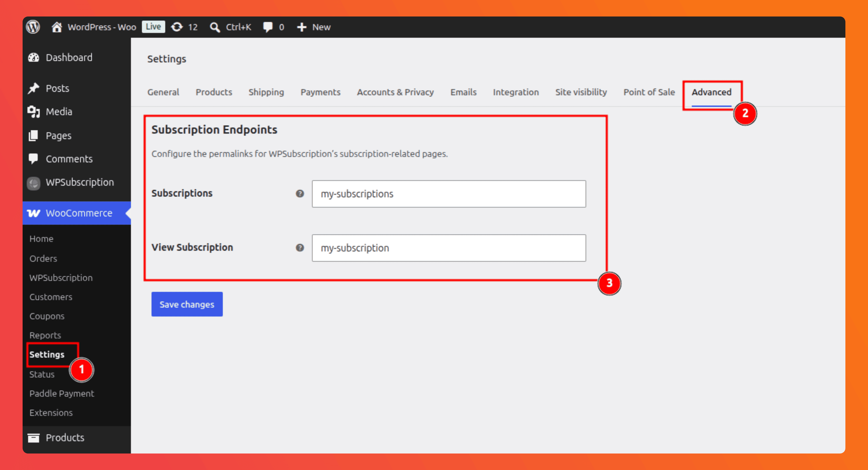This screenshot has height=470, width=868.
Task: Open Paddle Payment submenu item
Action: [x=62, y=394]
